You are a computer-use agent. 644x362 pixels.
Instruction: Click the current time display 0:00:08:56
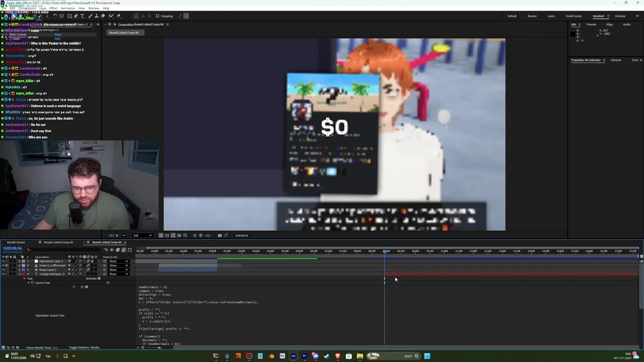[13, 248]
